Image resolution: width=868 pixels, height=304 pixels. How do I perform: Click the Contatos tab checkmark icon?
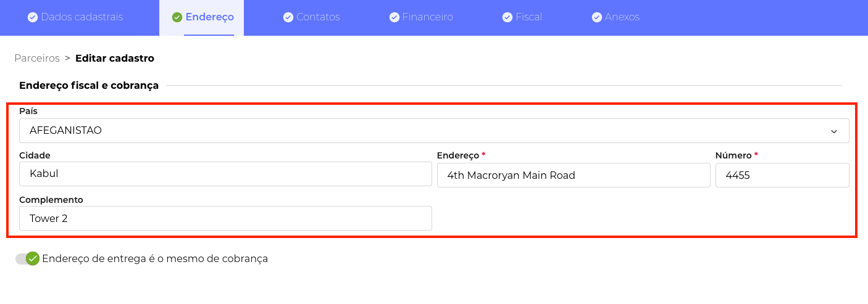(x=288, y=17)
